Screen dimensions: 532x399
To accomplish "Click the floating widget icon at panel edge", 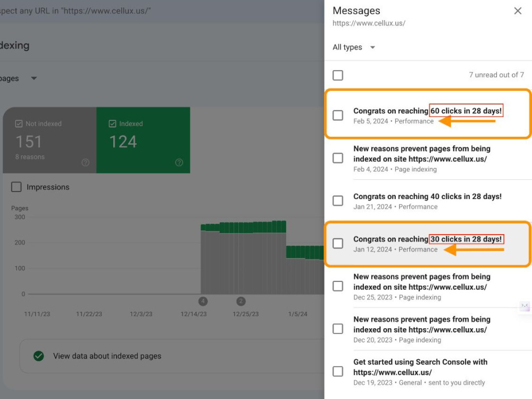I will coord(525,306).
